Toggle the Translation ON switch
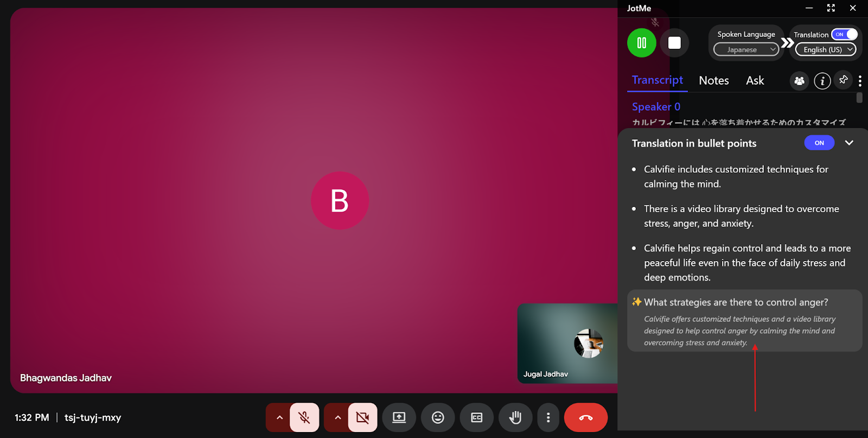This screenshot has width=868, height=438. (845, 34)
